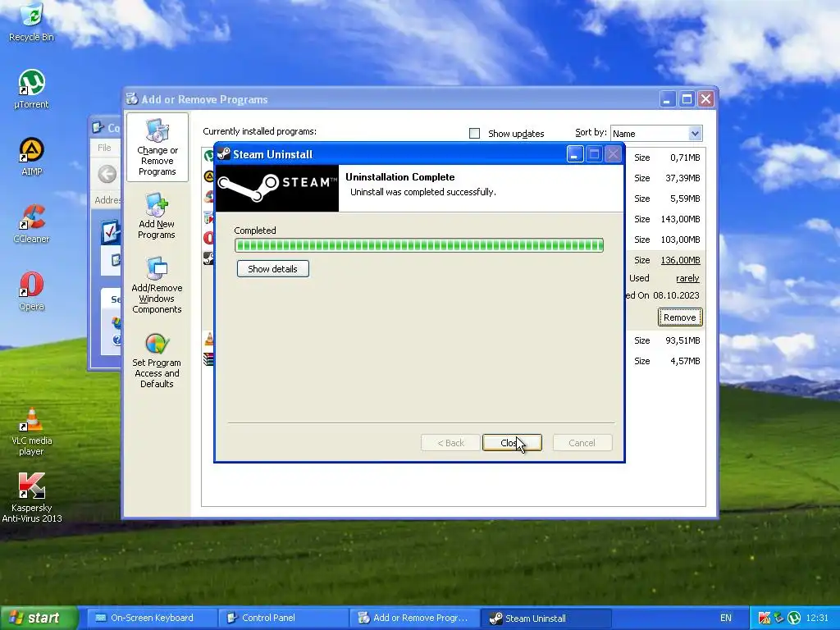Click the Show details button
This screenshot has height=630, width=840.
tap(272, 269)
